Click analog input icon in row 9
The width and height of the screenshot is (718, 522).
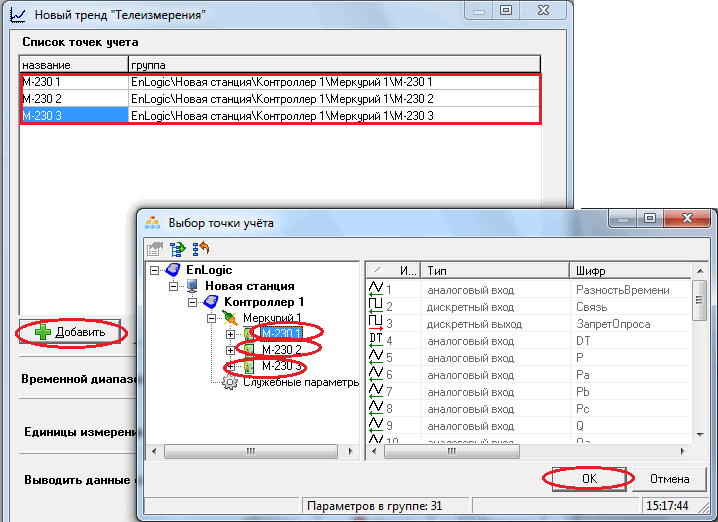(x=375, y=424)
